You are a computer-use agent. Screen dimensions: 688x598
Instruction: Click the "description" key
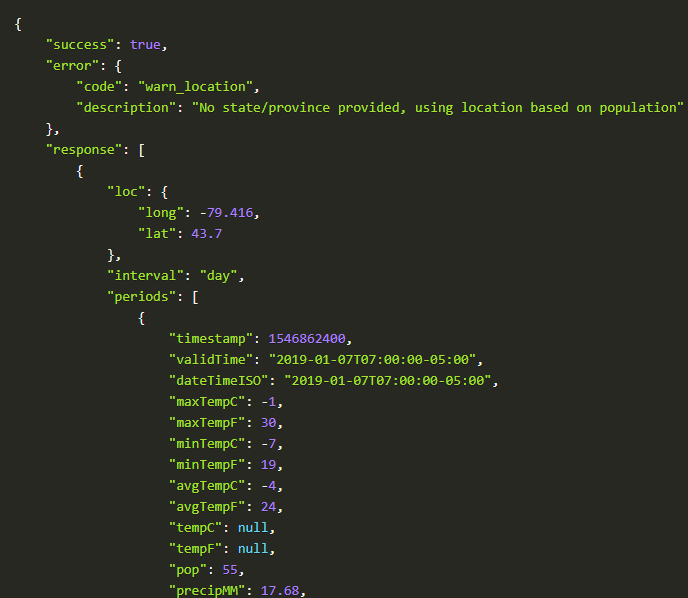[x=126, y=108]
